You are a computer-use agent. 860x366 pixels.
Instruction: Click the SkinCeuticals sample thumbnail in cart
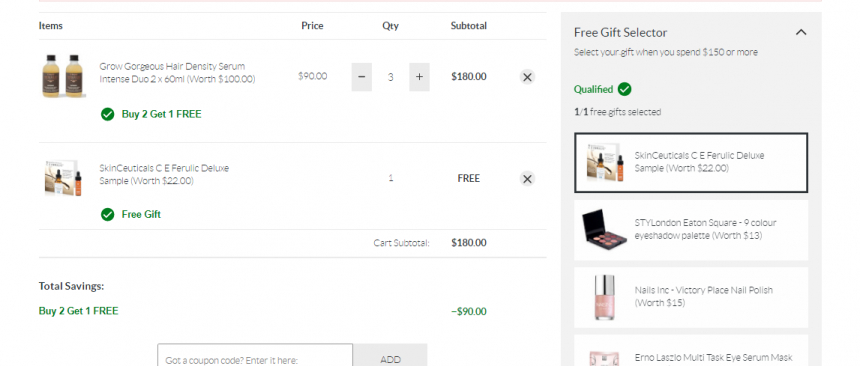(x=63, y=178)
